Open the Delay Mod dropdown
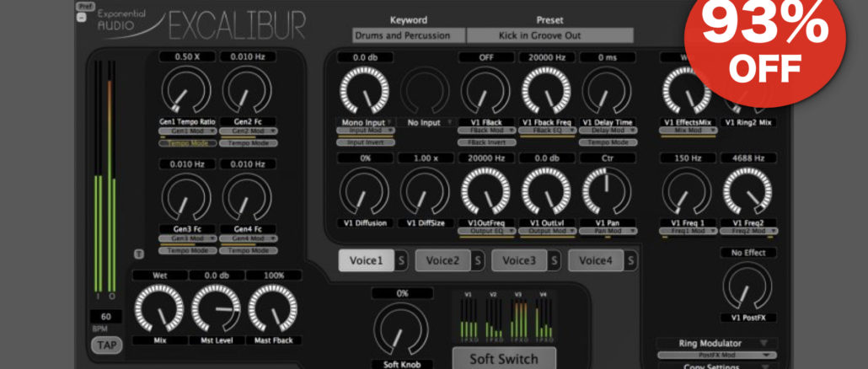Screen dimensions: 868x369 pos(608,130)
